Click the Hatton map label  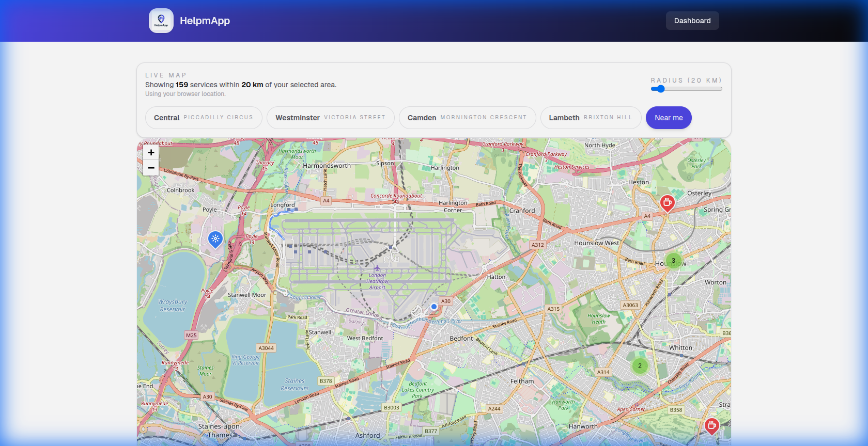pyautogui.click(x=496, y=277)
